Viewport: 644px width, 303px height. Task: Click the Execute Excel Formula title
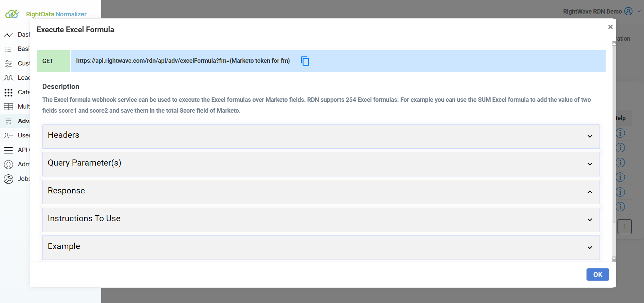tap(75, 30)
